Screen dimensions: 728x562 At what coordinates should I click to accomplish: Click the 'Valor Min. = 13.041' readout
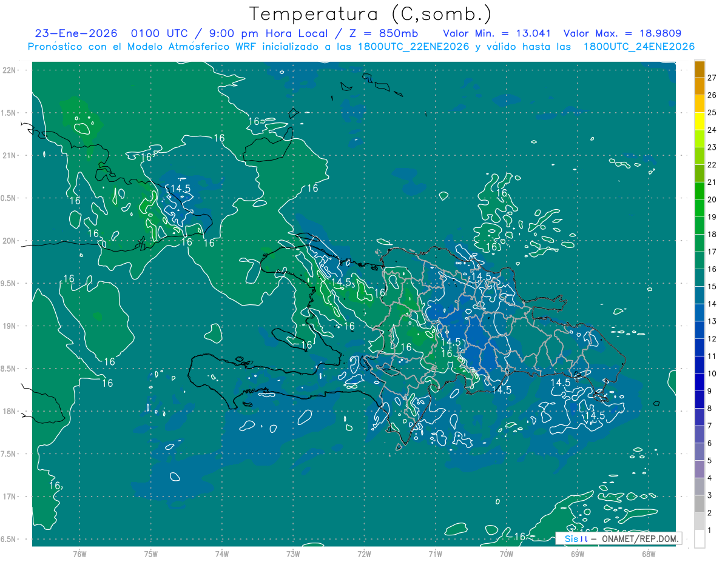pyautogui.click(x=496, y=34)
